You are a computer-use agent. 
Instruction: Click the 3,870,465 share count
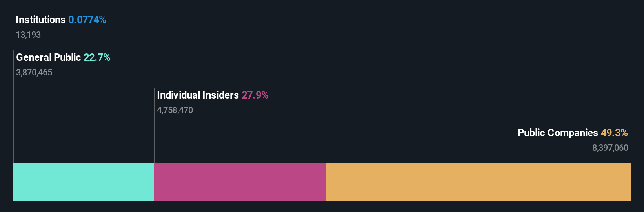34,73
